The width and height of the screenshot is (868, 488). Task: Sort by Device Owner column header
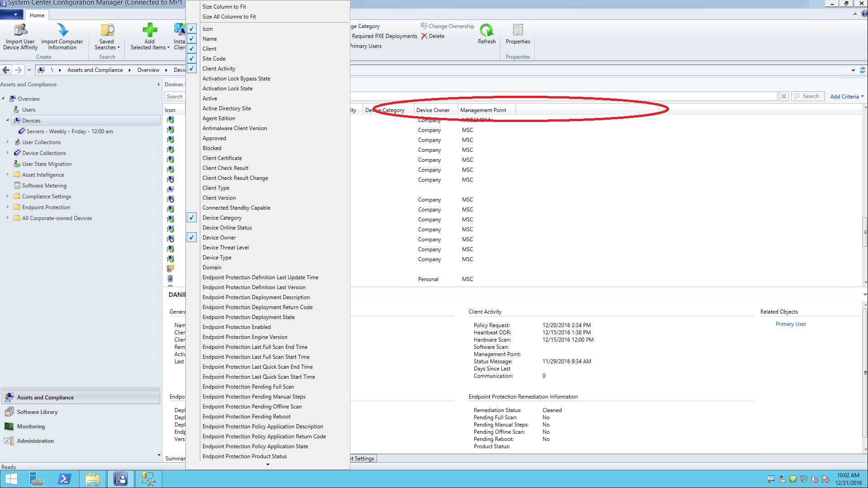(433, 110)
